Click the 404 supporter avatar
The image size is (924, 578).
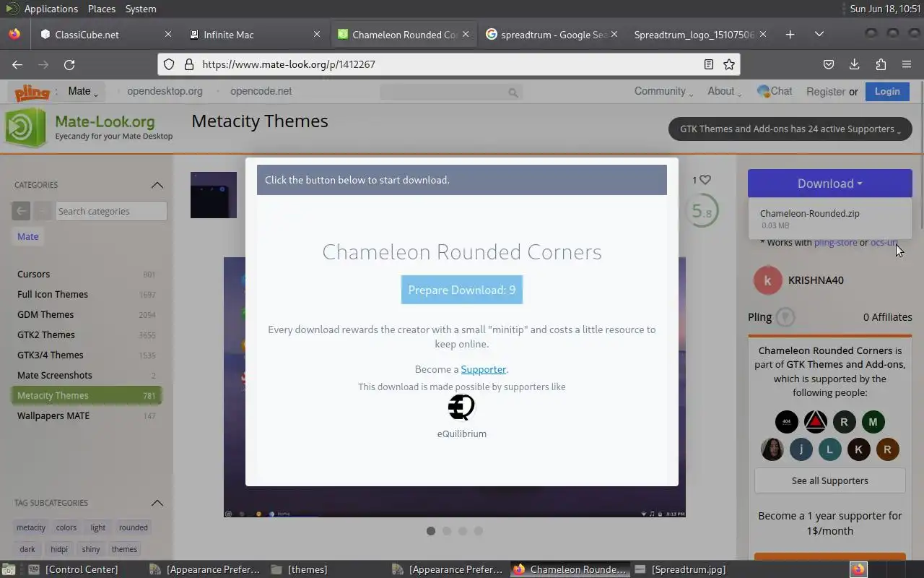787,422
